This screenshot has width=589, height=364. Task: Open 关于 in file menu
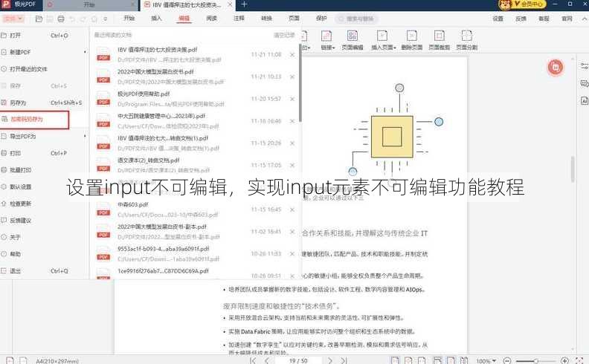45,238
